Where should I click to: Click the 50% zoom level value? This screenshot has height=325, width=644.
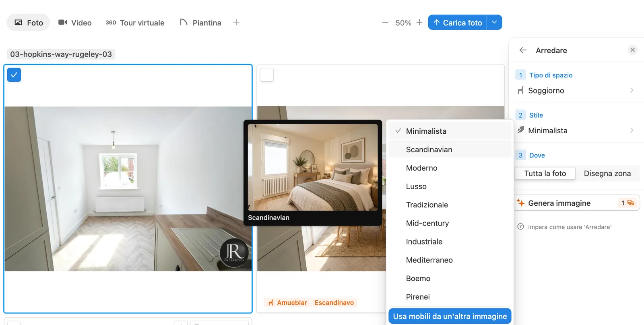403,23
